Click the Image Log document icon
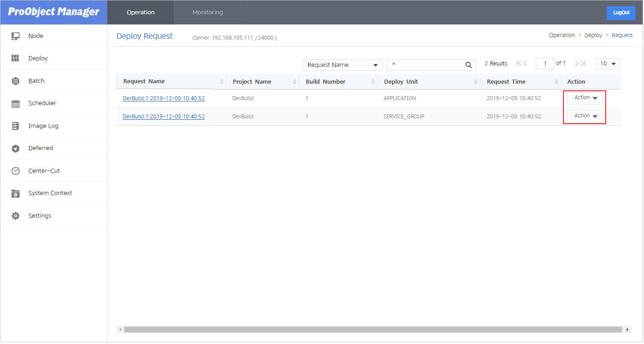Screen dimensions: 644x344 click(x=16, y=126)
